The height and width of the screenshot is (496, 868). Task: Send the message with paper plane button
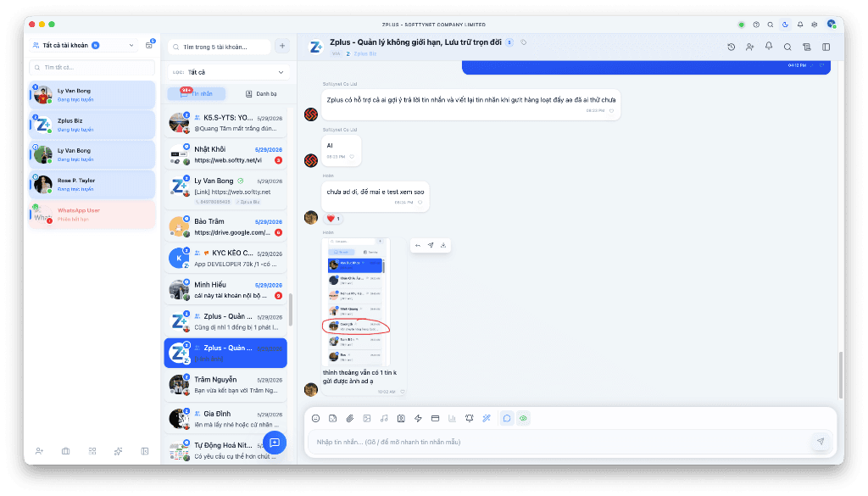(821, 441)
